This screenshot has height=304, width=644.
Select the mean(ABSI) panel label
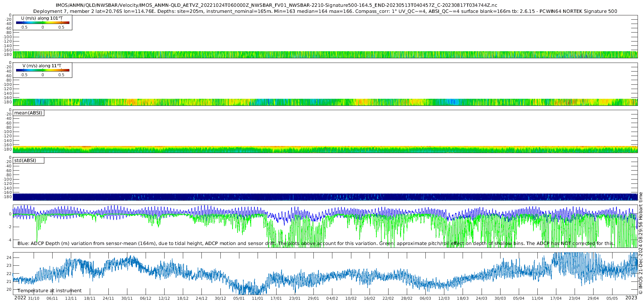pos(28,113)
